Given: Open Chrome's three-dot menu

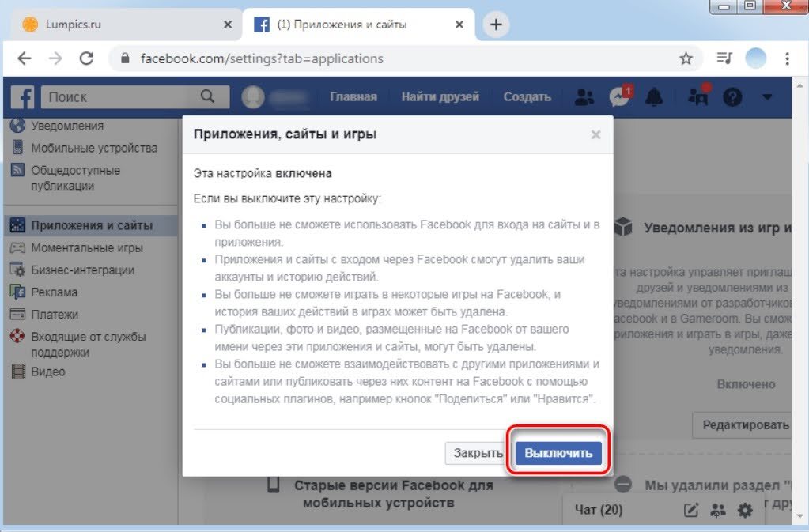Looking at the screenshot, I should click(786, 58).
